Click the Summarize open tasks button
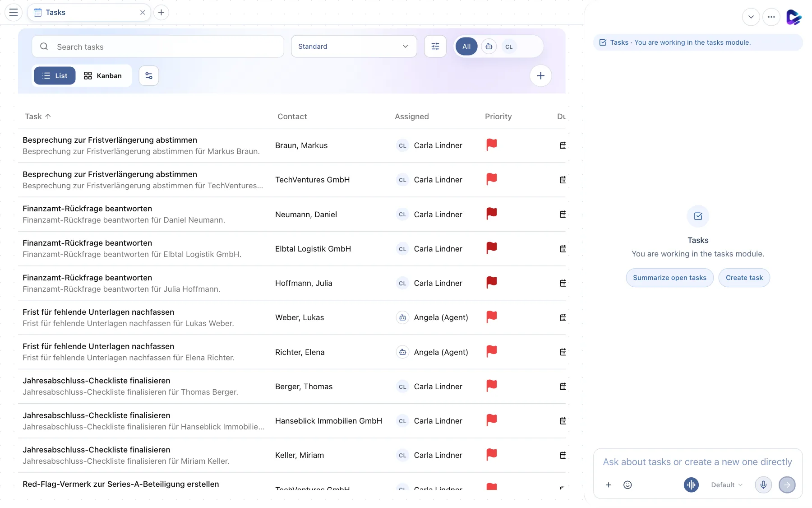This screenshot has width=812, height=508. click(x=669, y=278)
